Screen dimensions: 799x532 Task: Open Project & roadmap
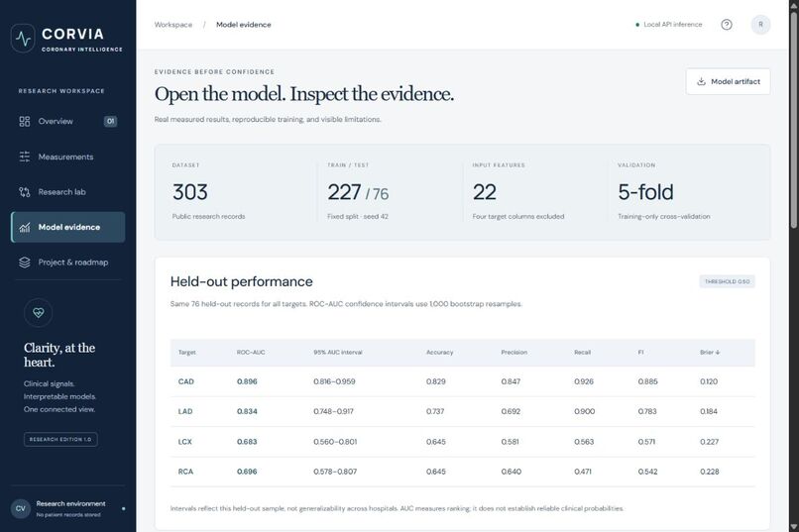coord(67,263)
